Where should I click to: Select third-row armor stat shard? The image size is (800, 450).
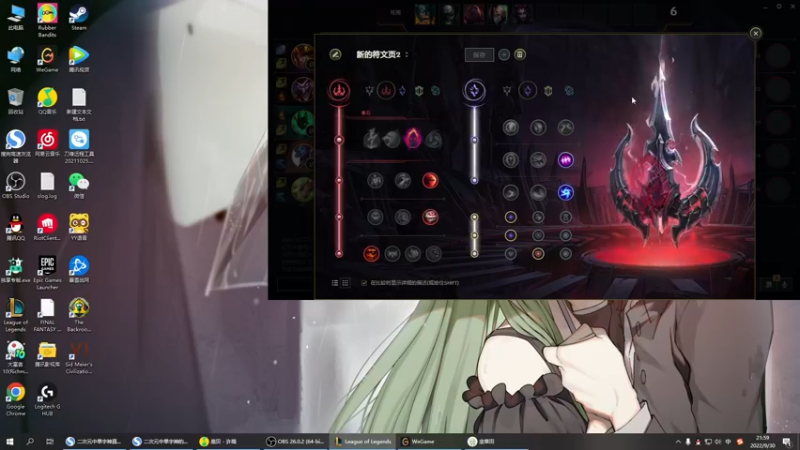point(538,254)
